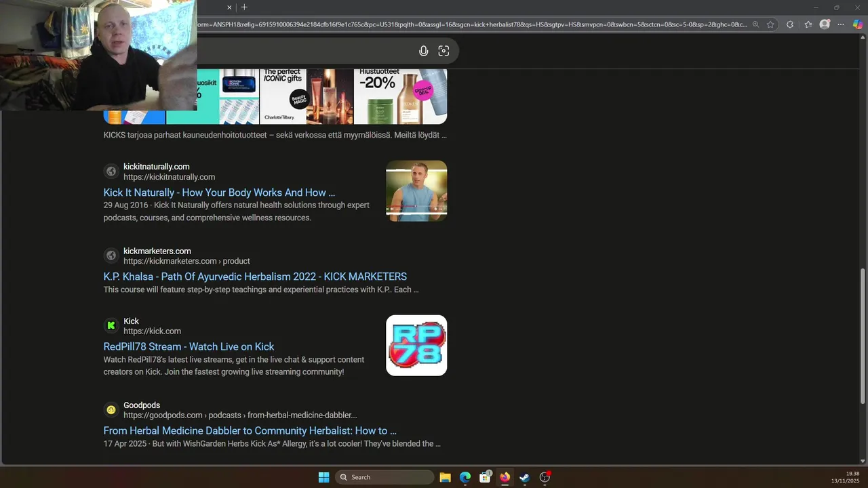
Task: Click the search query input field
Action: [x=305, y=51]
